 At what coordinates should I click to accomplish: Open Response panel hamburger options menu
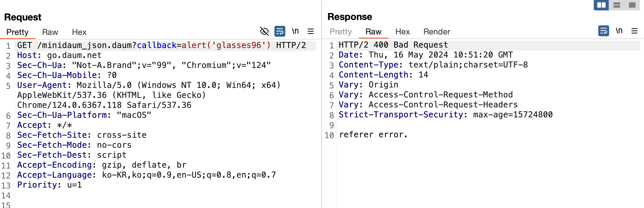pyautogui.click(x=634, y=31)
